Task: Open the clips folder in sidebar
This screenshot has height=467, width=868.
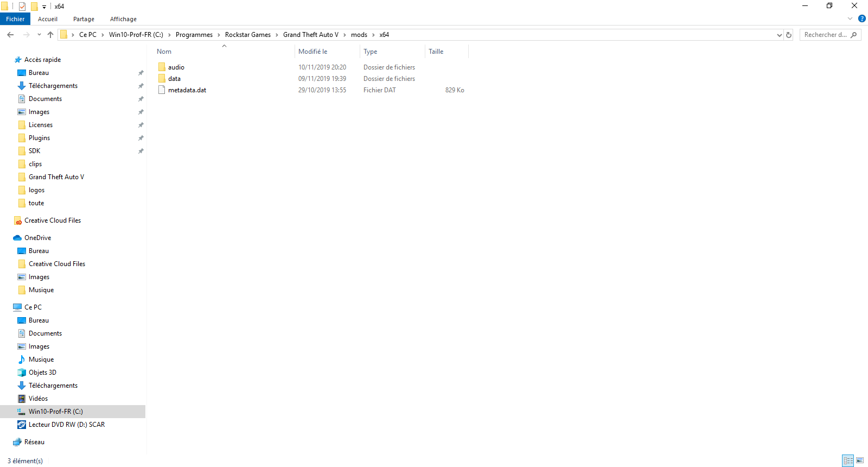Action: pyautogui.click(x=35, y=164)
